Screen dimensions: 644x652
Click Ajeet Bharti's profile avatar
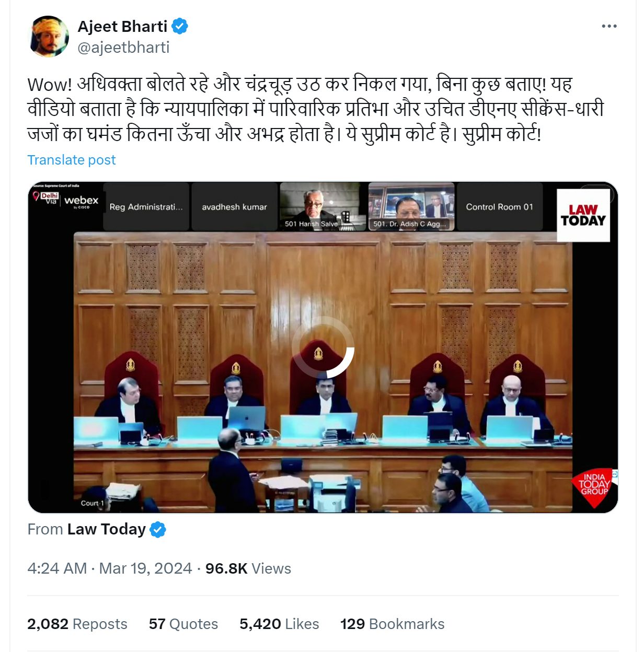click(x=50, y=36)
